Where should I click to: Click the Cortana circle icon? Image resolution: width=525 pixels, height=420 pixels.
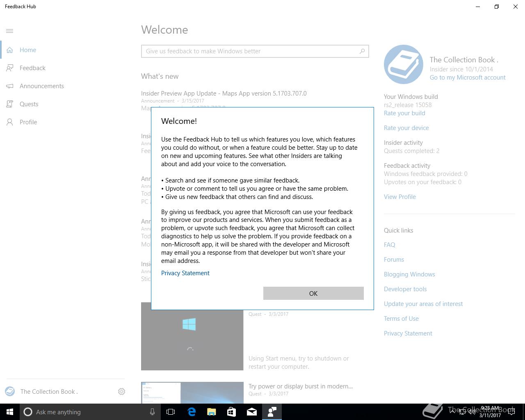pyautogui.click(x=28, y=412)
